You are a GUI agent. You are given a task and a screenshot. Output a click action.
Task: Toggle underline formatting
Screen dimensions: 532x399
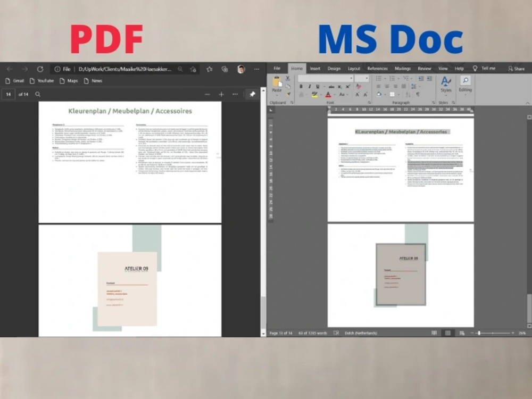[x=317, y=86]
